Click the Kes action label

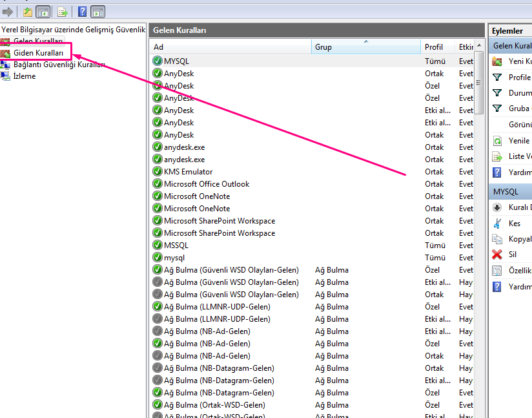pyautogui.click(x=515, y=224)
